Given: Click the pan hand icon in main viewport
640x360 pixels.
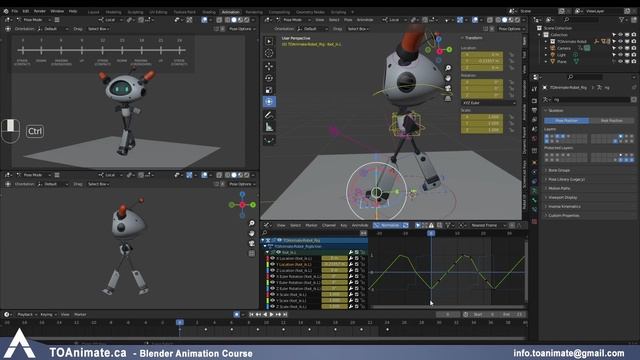Looking at the screenshot, I should [448, 78].
